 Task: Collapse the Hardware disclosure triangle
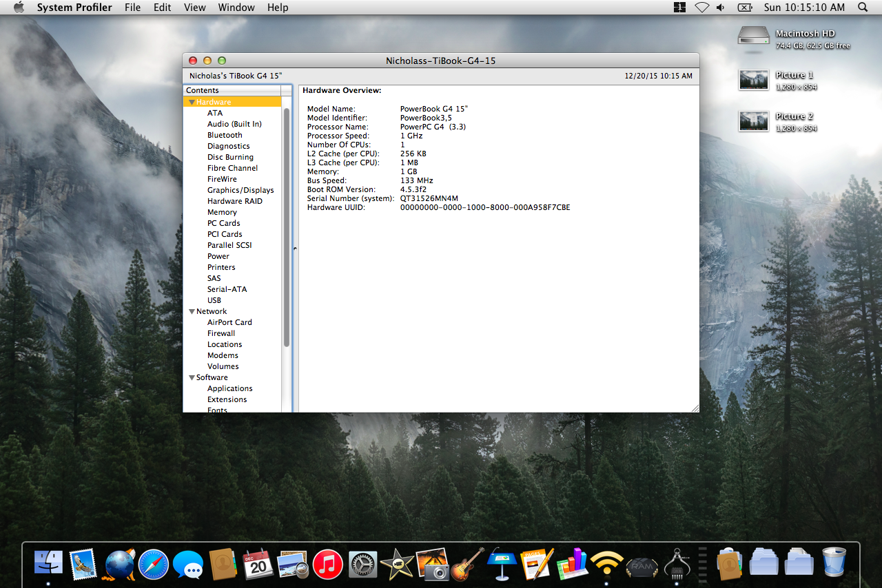tap(192, 102)
